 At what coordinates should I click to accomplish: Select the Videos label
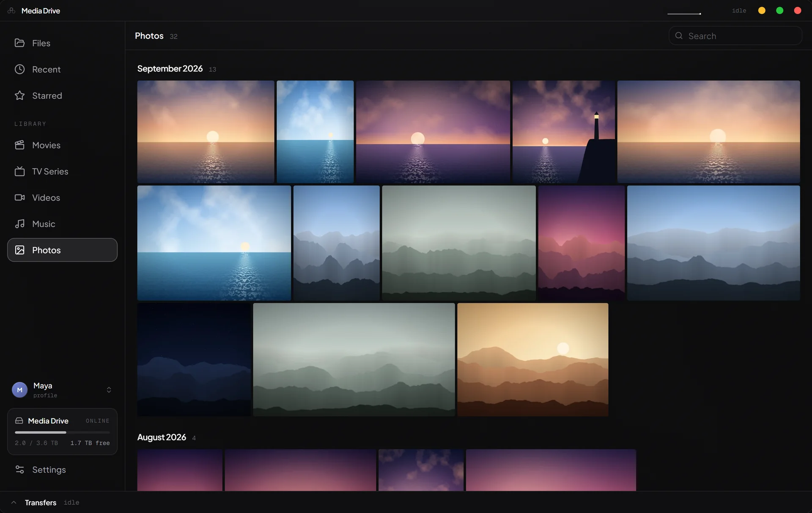coord(46,198)
